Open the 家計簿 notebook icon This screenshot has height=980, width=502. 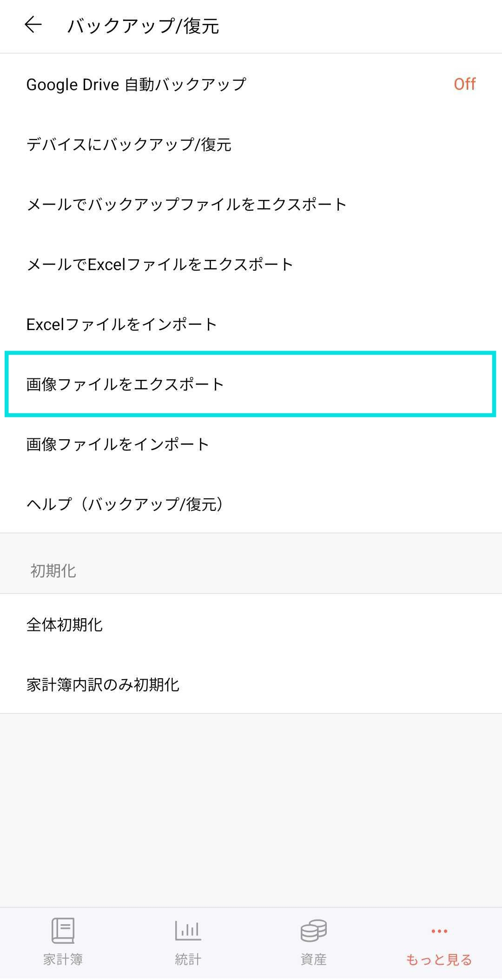pos(63,930)
